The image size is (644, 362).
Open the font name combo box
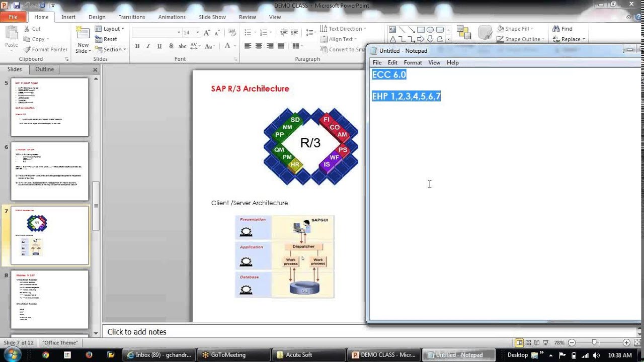[156, 32]
